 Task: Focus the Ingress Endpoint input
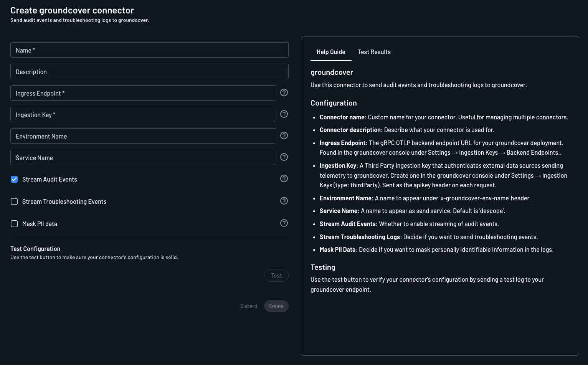[143, 93]
